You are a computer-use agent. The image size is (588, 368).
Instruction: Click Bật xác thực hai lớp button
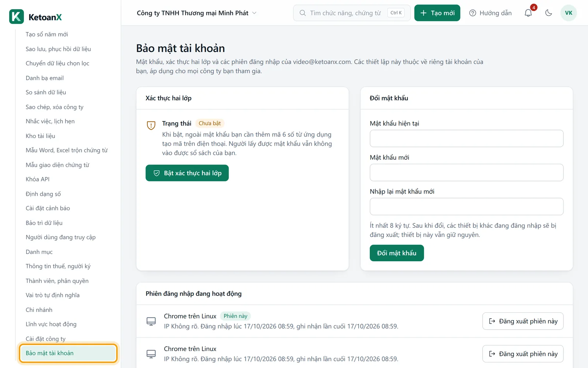(x=187, y=173)
